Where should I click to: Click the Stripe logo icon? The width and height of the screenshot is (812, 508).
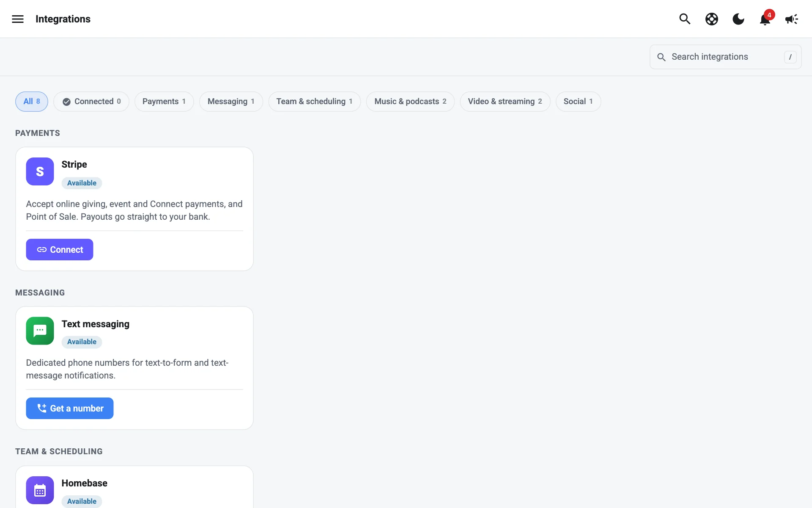point(40,171)
